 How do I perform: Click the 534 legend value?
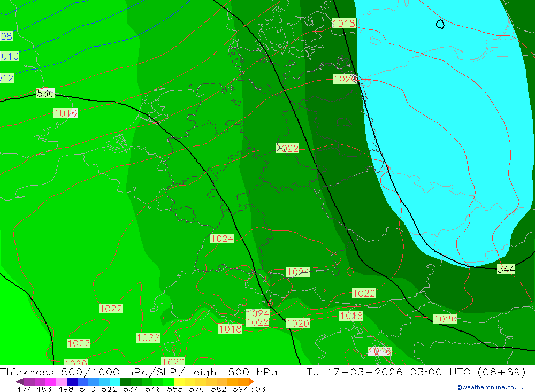point(132,389)
